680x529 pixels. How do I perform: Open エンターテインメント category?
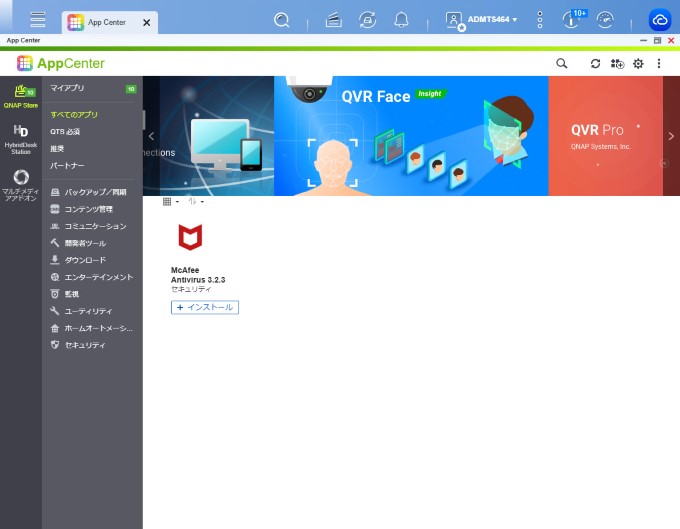[x=92, y=277]
